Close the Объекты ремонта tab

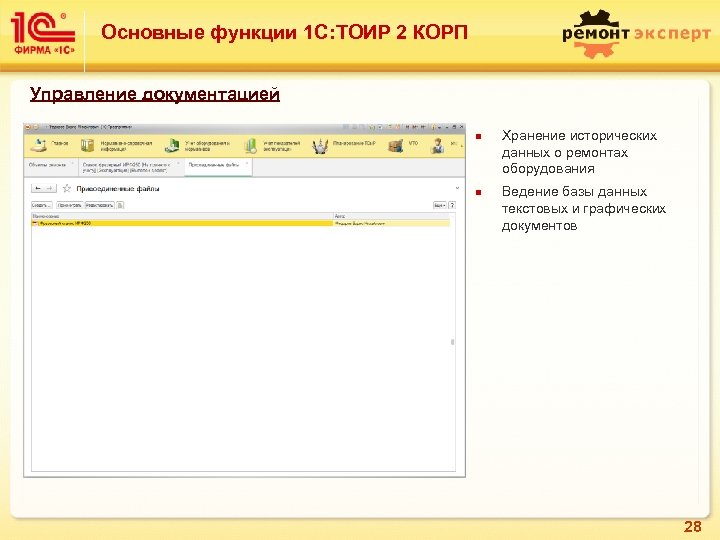coord(73,163)
